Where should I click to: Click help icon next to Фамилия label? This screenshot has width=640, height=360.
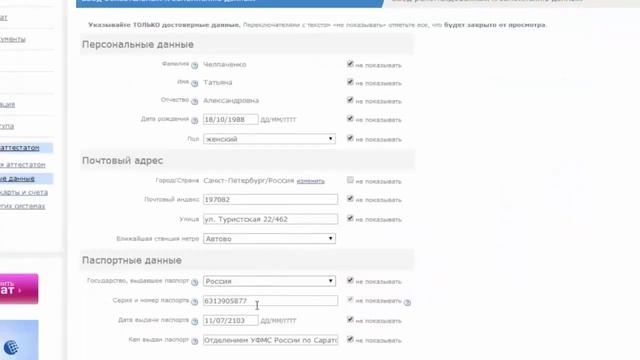[x=195, y=65]
